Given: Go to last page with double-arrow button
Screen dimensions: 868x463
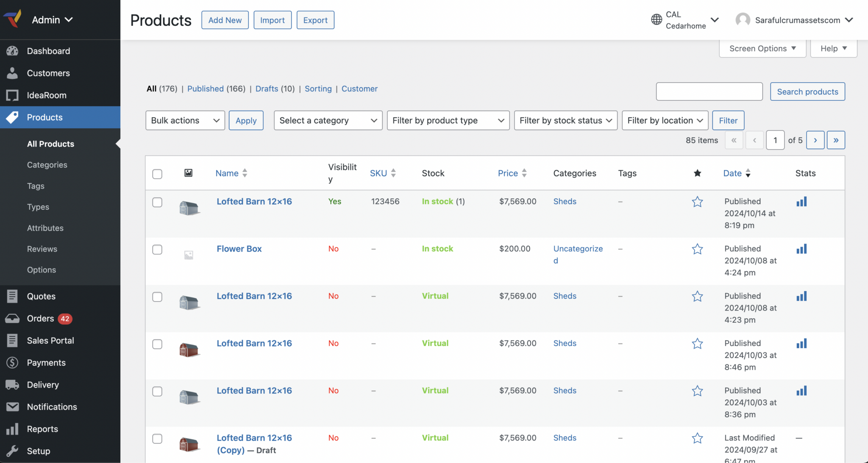Looking at the screenshot, I should [x=836, y=140].
